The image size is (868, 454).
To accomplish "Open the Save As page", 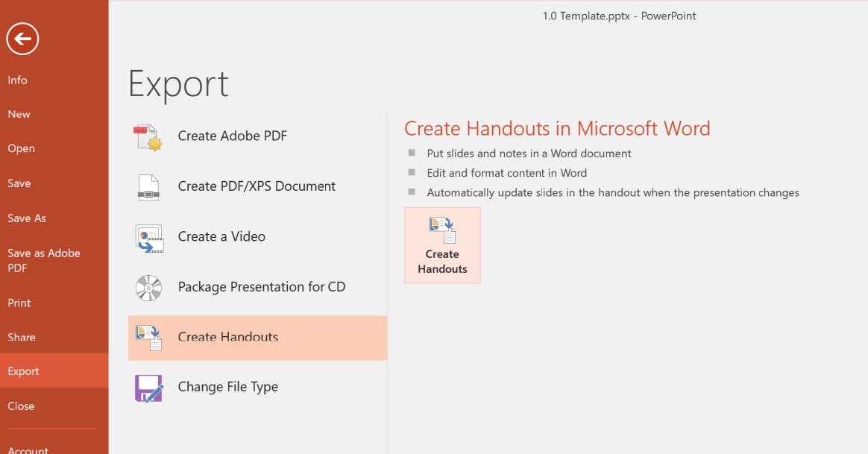I will coord(27,218).
